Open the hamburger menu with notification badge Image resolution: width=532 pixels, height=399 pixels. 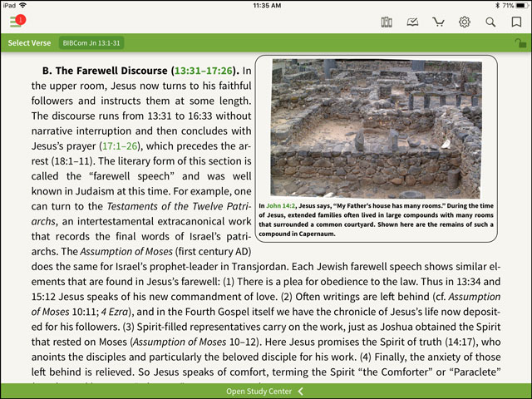tap(17, 22)
